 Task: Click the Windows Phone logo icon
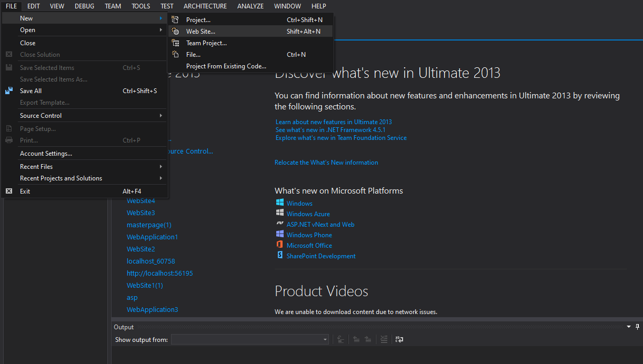point(280,234)
